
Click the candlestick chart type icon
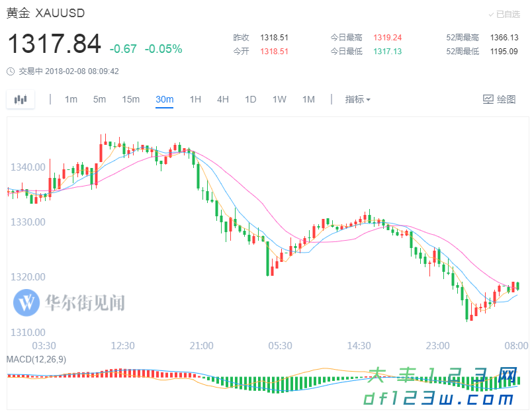(21, 100)
